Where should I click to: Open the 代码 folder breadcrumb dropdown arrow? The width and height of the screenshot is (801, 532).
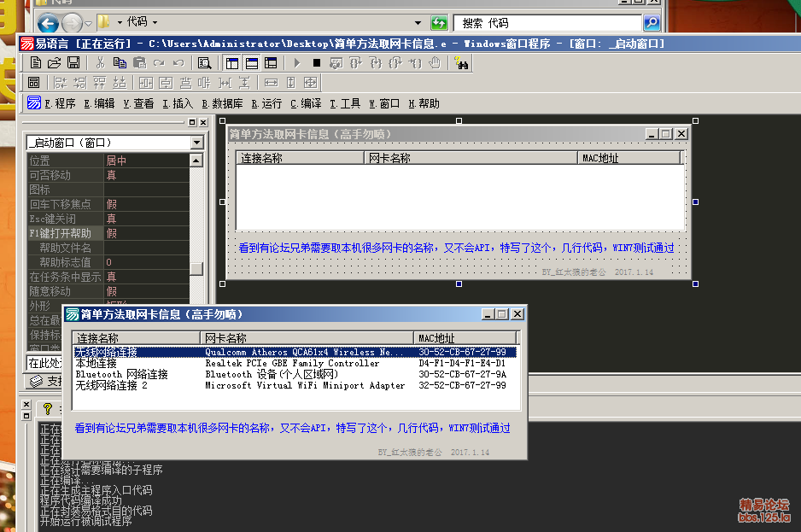pyautogui.click(x=155, y=22)
